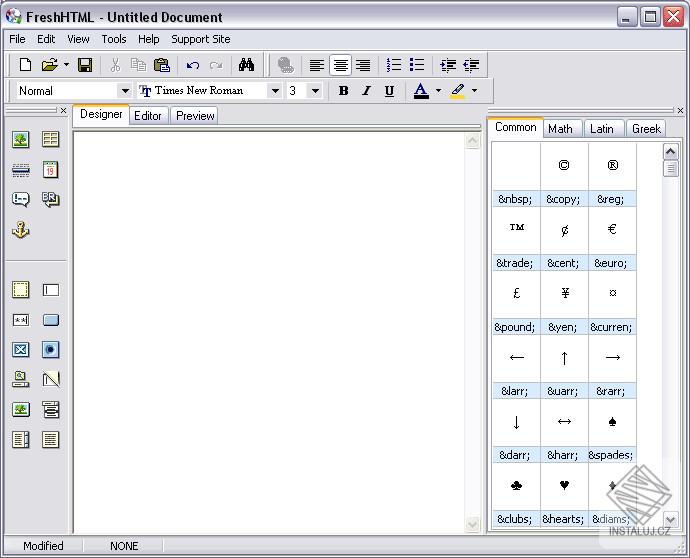The width and height of the screenshot is (690, 558).
Task: Toggle bold formatting
Action: [343, 91]
